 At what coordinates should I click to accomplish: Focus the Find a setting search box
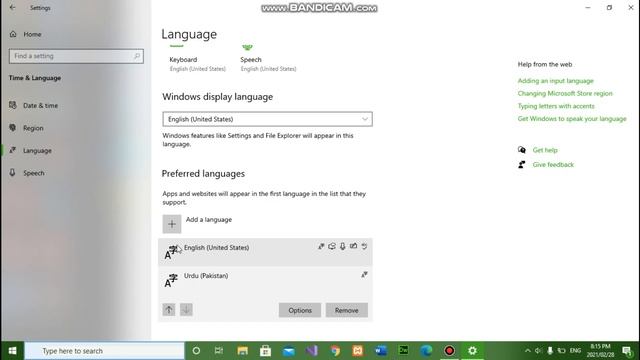pos(76,56)
